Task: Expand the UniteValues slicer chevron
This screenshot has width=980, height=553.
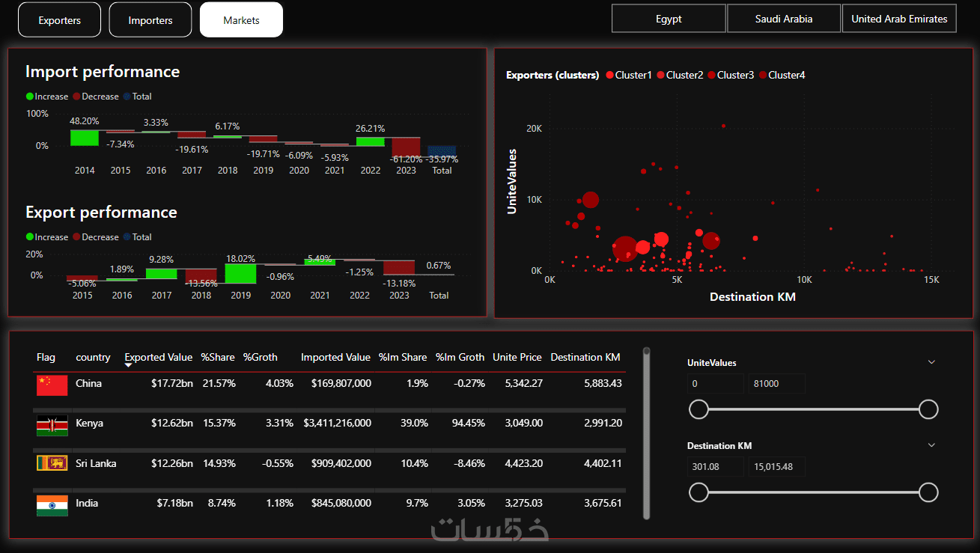Action: point(932,362)
